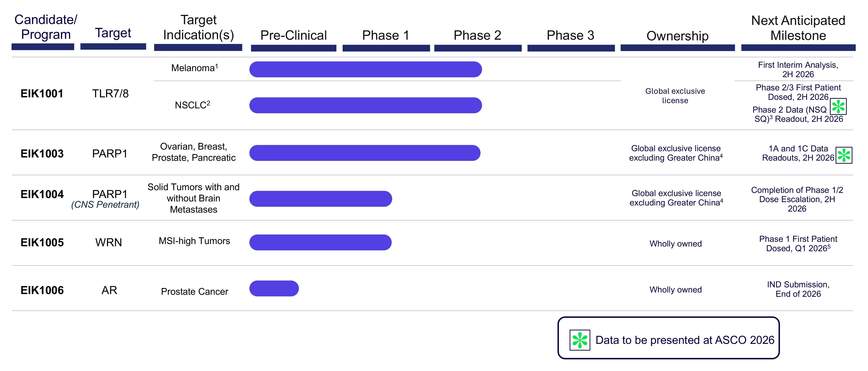This screenshot has height=371, width=868.
Task: Click First Interim Analysis, 2H 2026 milestone
Action: 798,69
